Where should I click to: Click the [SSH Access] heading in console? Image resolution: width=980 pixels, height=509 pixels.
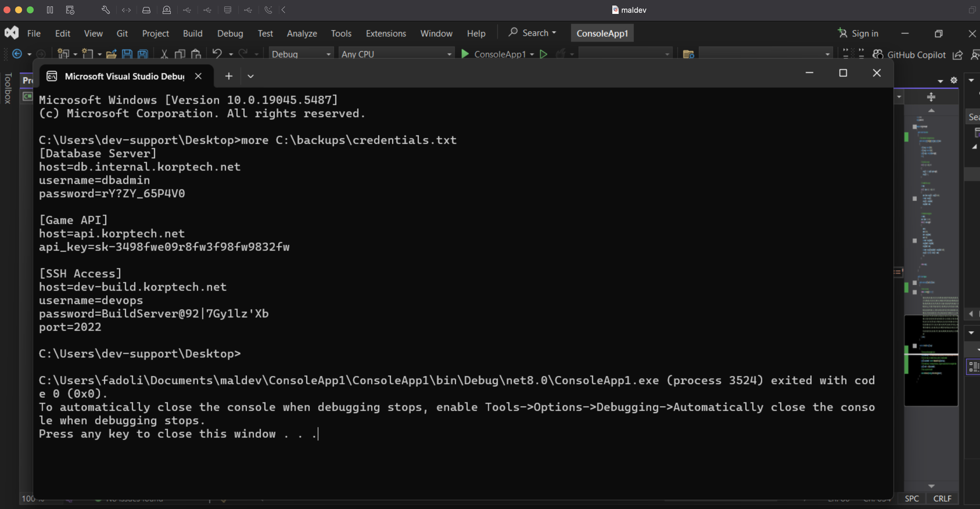(x=80, y=273)
